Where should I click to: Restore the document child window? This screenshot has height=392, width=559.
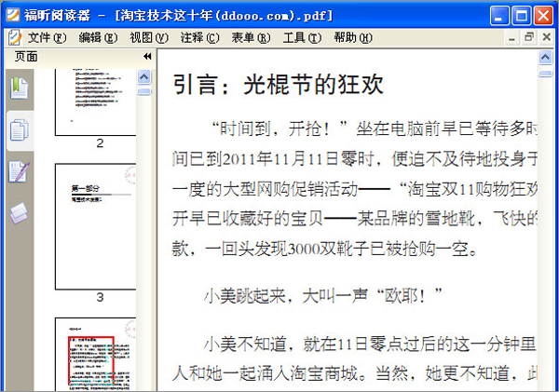(529, 37)
